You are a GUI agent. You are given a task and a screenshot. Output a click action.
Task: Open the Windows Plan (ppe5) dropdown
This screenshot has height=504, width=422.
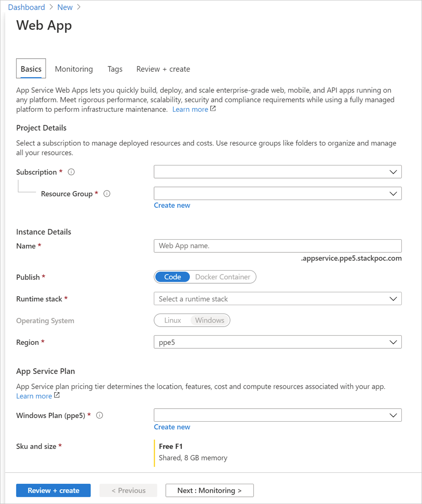[277, 415]
